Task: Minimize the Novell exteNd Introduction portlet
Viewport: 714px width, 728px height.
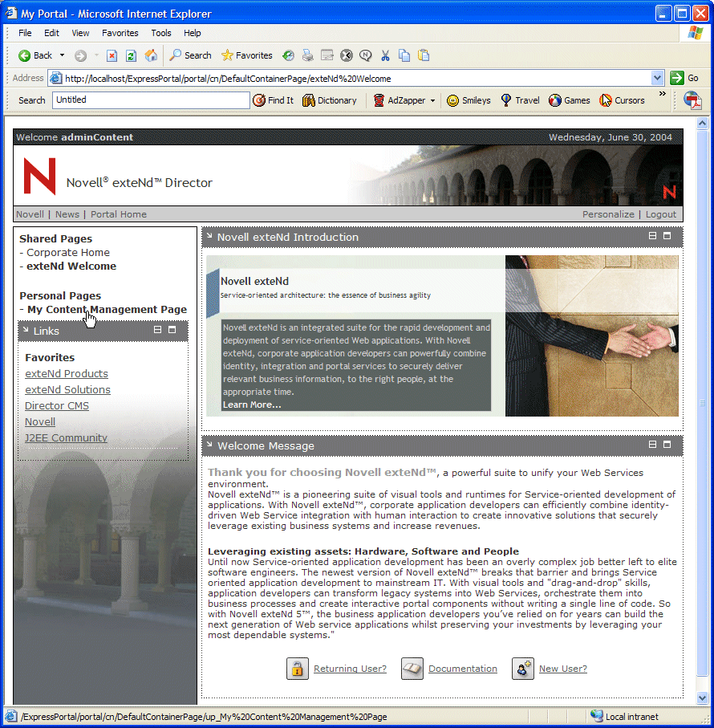Action: (x=653, y=236)
